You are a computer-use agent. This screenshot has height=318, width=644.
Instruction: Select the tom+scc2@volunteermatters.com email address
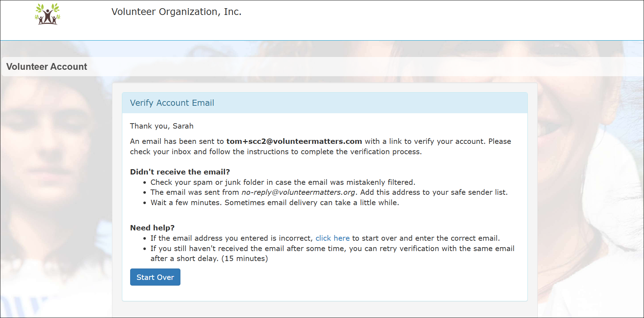pyautogui.click(x=294, y=141)
